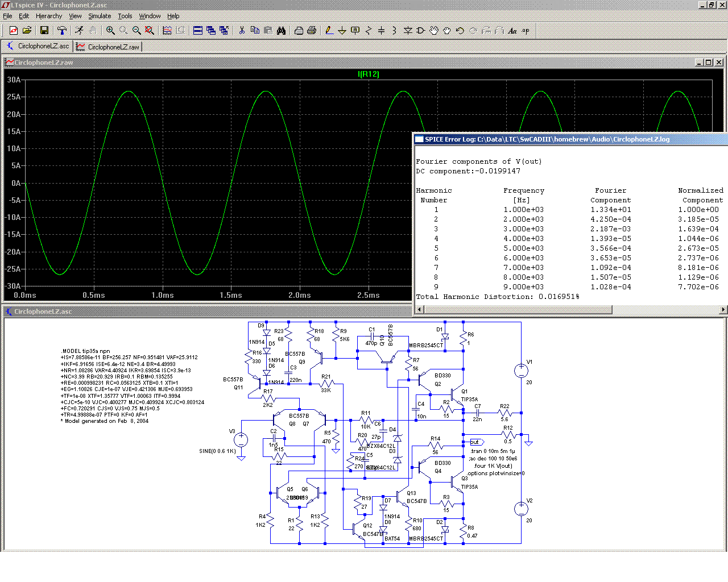Screen dimensions: 728x582
Task: Click the Cascade Windows icon
Action: pyautogui.click(x=211, y=31)
